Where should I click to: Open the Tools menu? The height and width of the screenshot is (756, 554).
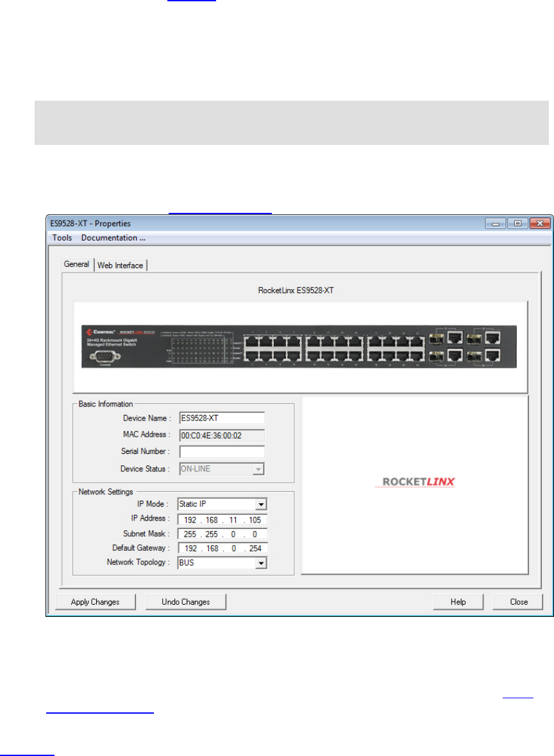(62, 238)
